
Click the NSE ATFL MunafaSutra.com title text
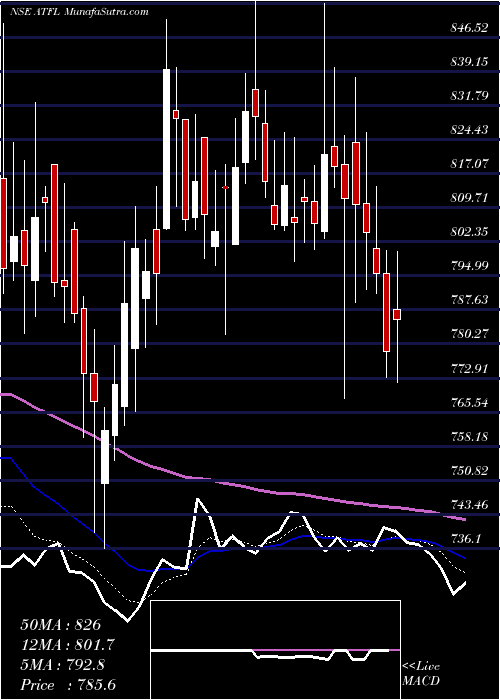[x=79, y=12]
